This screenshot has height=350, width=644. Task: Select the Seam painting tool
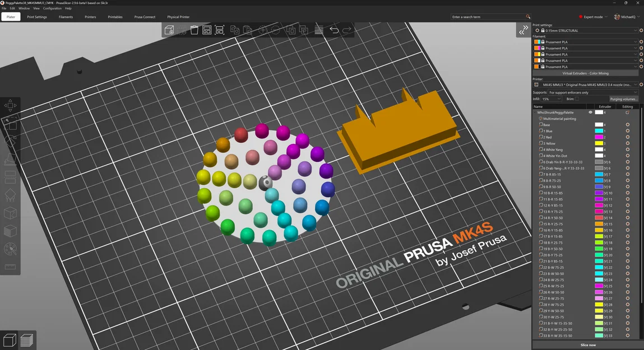tap(10, 213)
